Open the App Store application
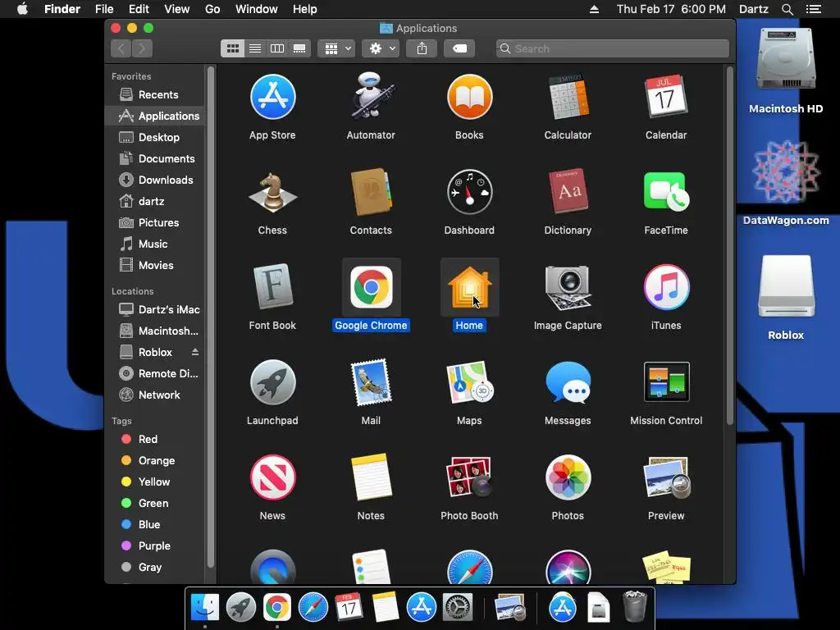 [x=272, y=97]
